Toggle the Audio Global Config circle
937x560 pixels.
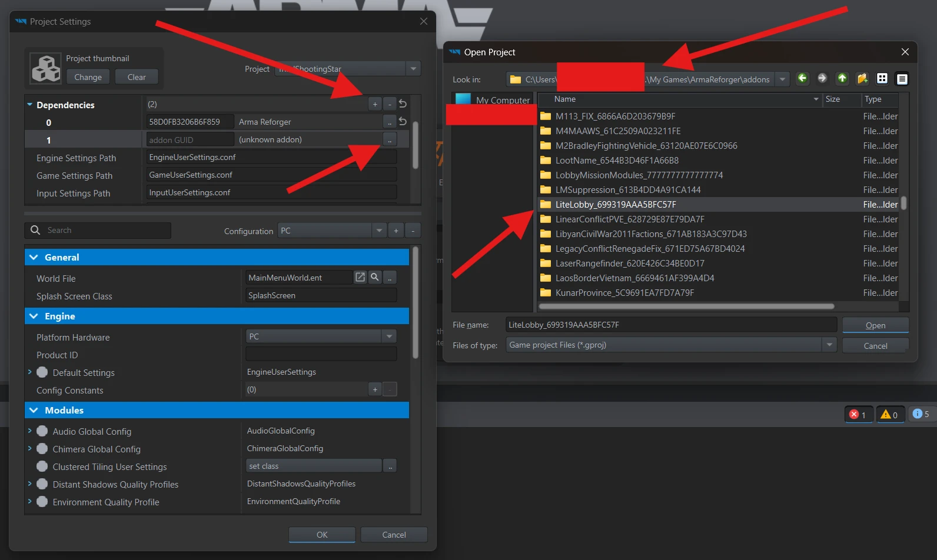42,431
